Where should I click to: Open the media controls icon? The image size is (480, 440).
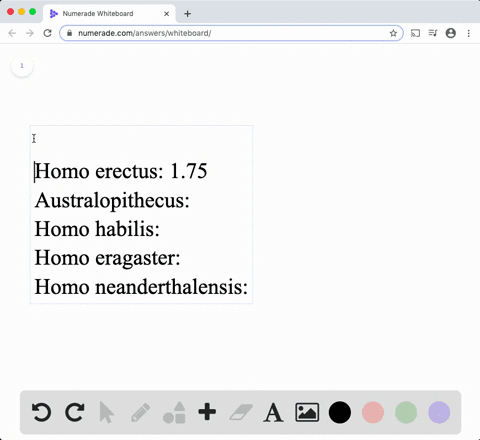[433, 33]
